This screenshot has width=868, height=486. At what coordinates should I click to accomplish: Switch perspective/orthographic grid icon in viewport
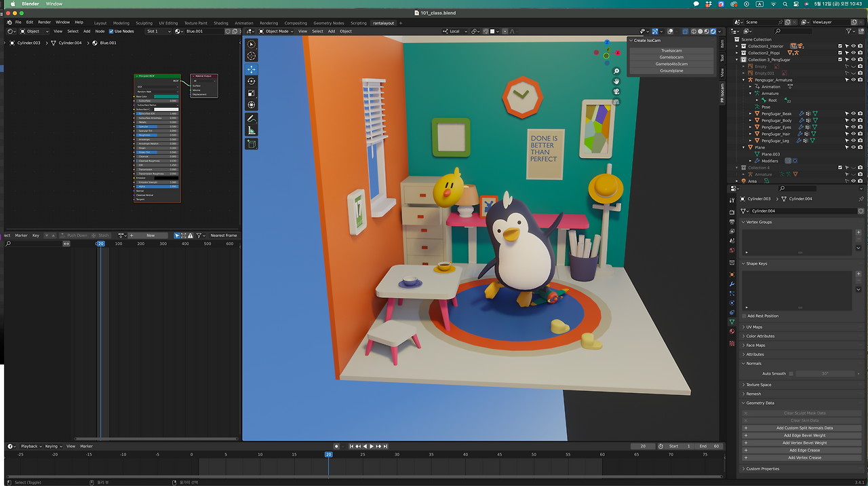pyautogui.click(x=616, y=102)
